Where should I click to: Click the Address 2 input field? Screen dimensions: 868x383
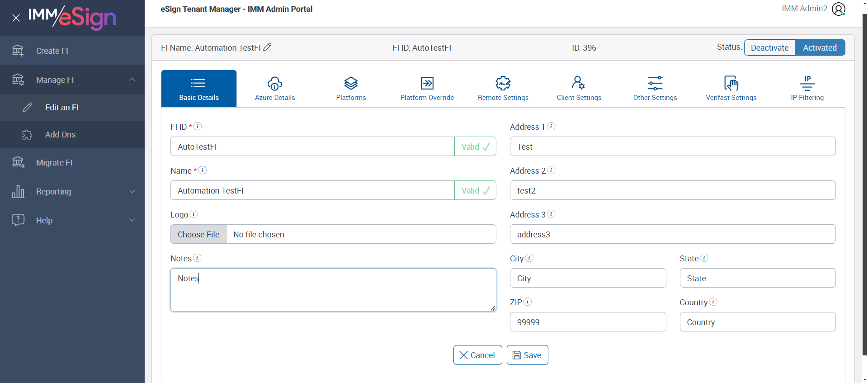click(x=673, y=190)
